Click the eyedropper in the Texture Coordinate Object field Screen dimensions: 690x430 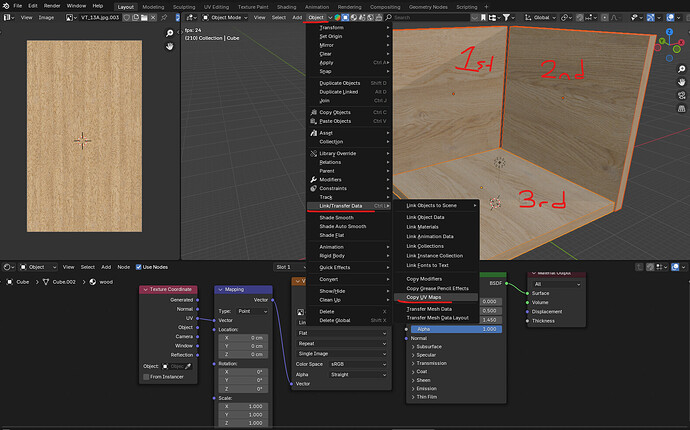pyautogui.click(x=188, y=366)
